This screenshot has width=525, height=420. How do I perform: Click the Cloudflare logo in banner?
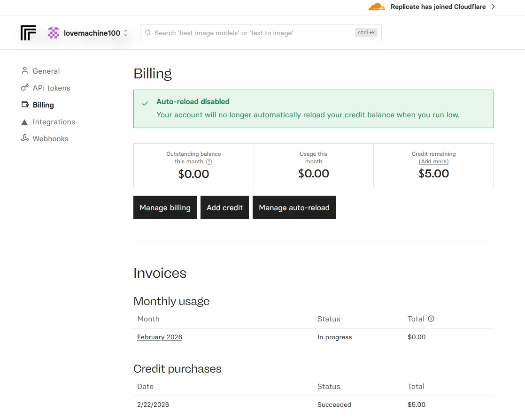tap(377, 7)
